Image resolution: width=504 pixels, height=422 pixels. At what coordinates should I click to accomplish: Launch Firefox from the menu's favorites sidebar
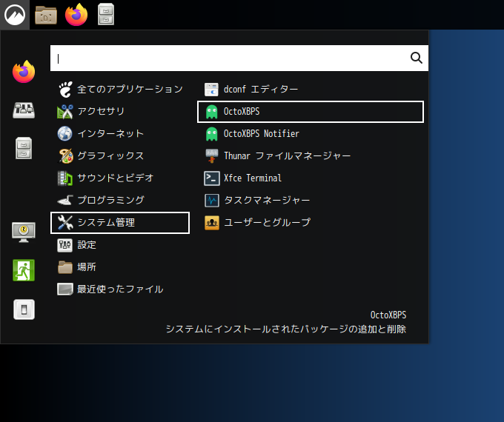click(24, 72)
